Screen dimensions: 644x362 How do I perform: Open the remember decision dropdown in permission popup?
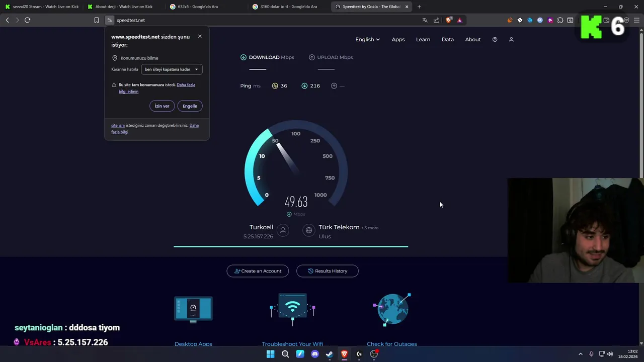[172, 69]
